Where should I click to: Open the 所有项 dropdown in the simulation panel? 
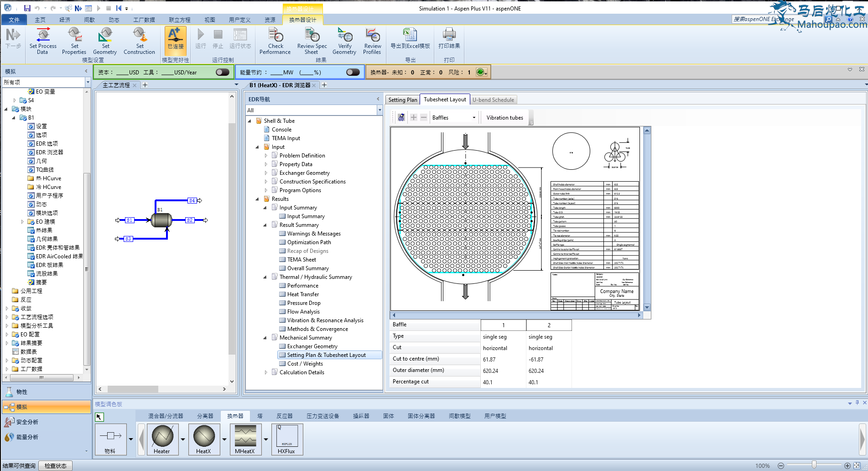[88, 82]
